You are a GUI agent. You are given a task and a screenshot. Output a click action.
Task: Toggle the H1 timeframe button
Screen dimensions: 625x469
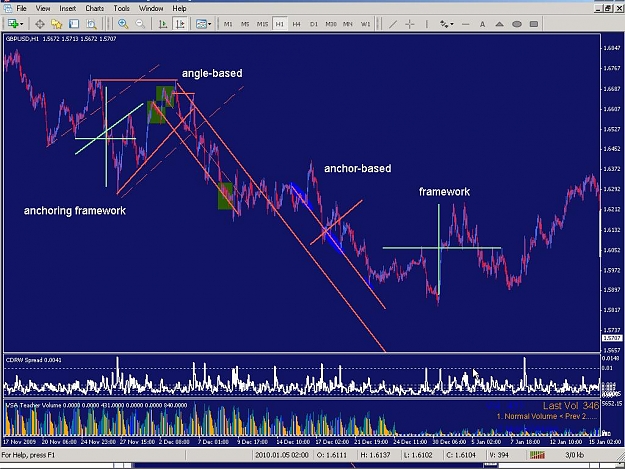pyautogui.click(x=280, y=24)
